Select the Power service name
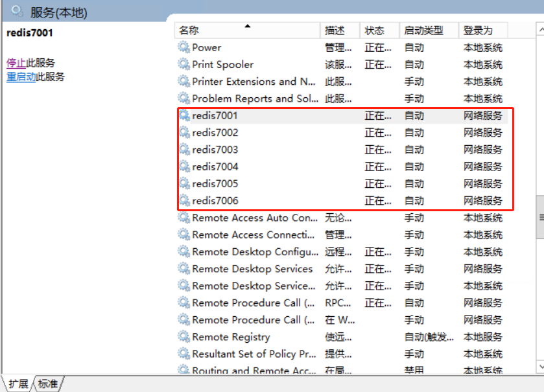Viewport: 544px width, 392px height. coord(206,47)
